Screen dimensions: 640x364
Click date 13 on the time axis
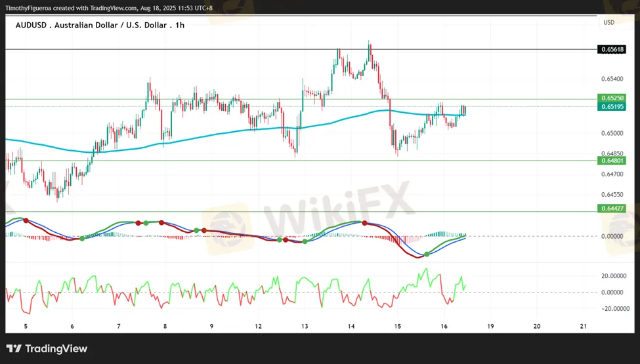pyautogui.click(x=305, y=326)
